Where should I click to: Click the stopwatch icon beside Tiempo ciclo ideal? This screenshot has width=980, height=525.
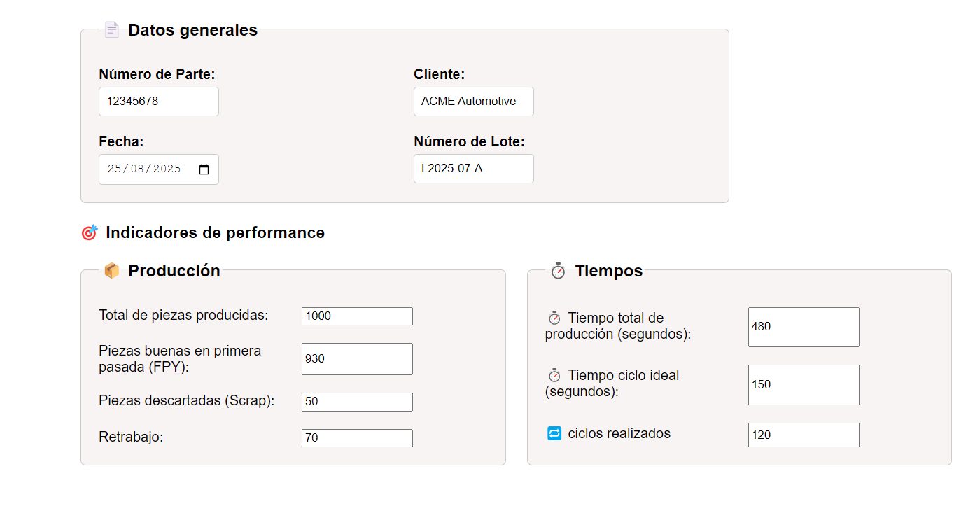point(554,376)
